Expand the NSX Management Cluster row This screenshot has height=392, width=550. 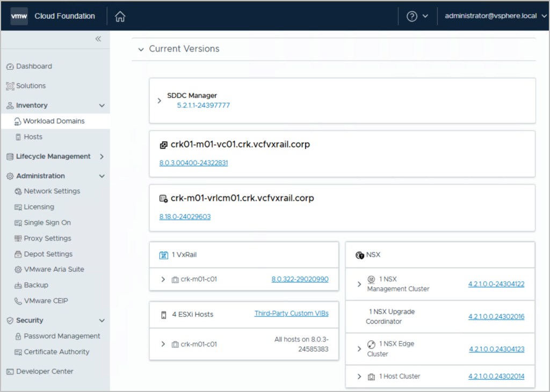point(359,284)
